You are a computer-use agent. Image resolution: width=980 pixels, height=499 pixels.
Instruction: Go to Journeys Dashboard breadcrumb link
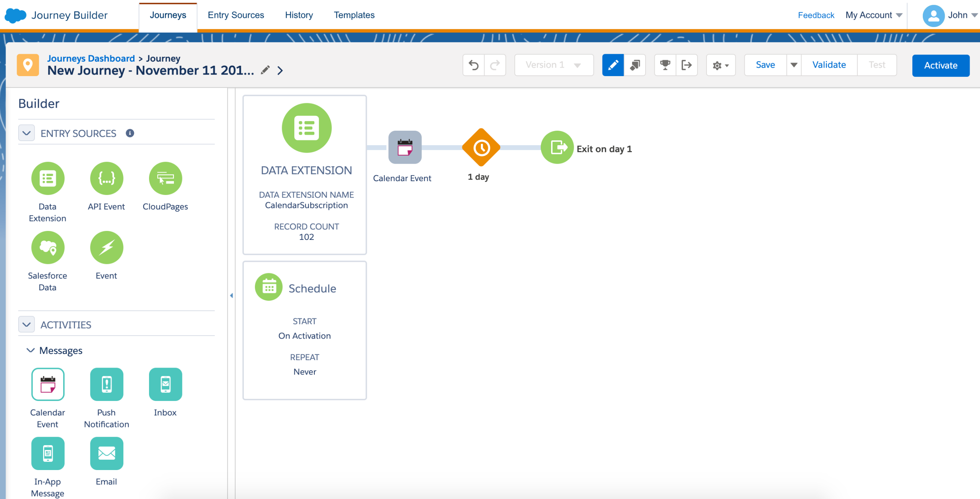[x=91, y=59]
